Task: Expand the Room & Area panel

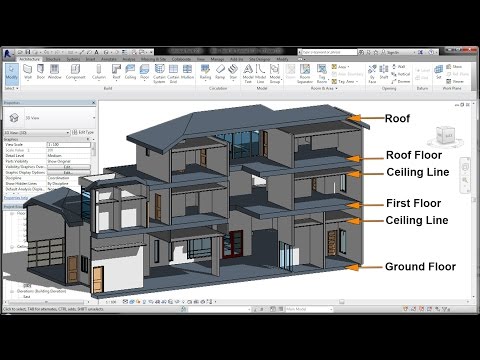Action: point(324,88)
